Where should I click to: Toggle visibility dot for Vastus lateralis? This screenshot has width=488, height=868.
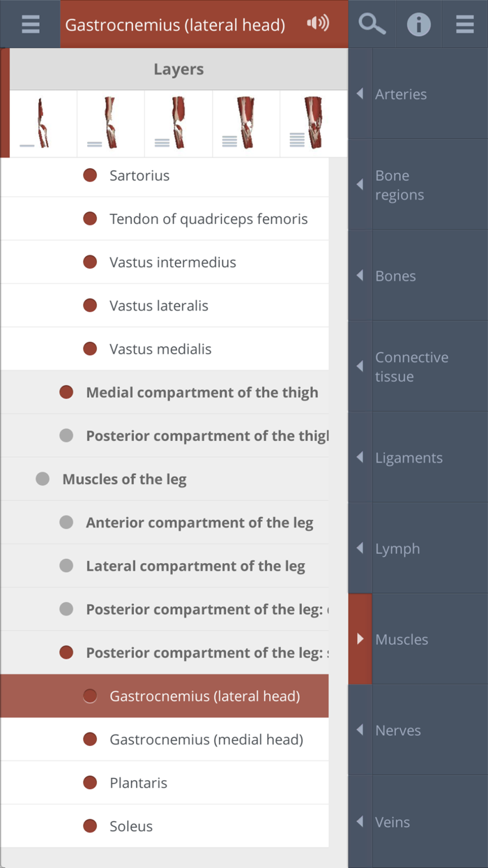pyautogui.click(x=90, y=306)
